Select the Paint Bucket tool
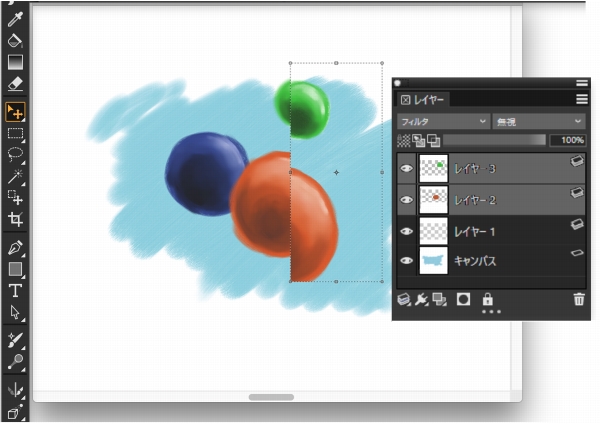Screen dimensions: 604x424 (15, 41)
